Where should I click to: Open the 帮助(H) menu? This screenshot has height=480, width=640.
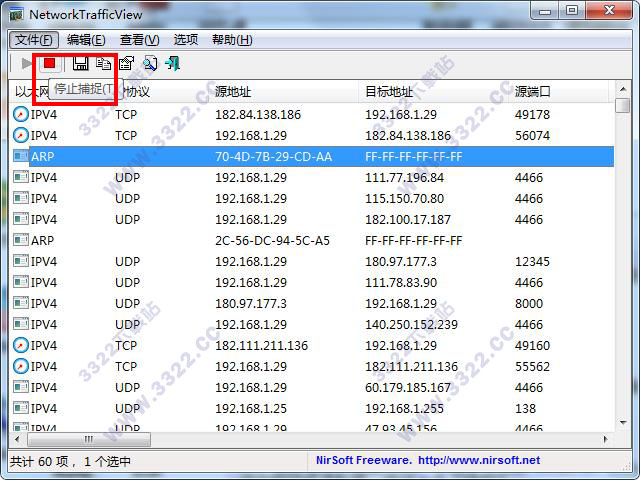click(232, 40)
